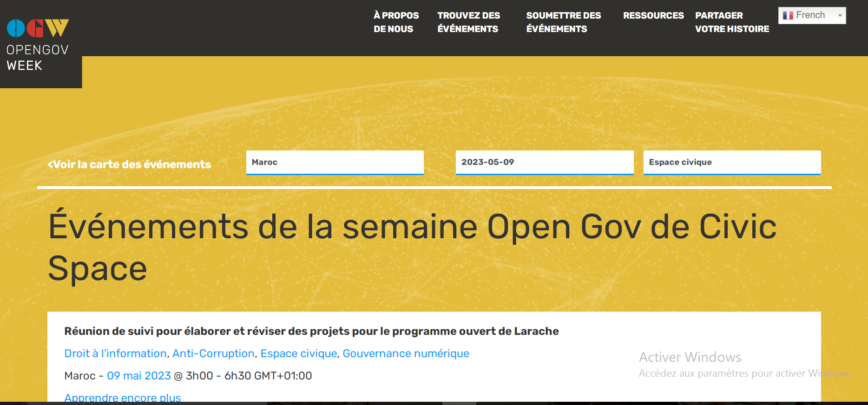Click the event time 3h00 - 6h30 GMT+01:00
The height and width of the screenshot is (405, 868).
249,376
